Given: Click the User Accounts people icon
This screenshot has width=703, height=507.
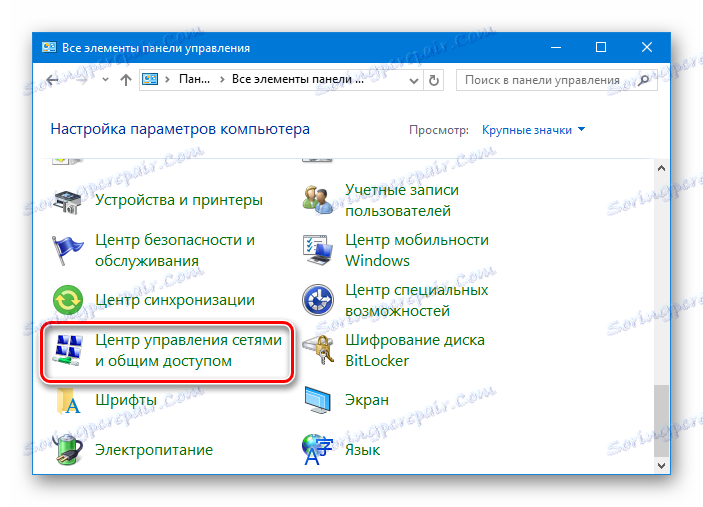Looking at the screenshot, I should (317, 200).
